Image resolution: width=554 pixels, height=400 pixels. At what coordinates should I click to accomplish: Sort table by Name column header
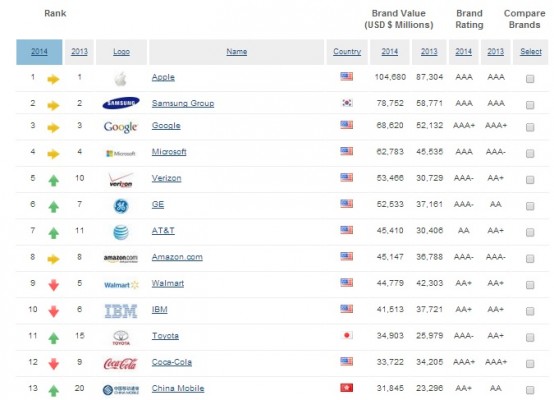(x=236, y=52)
